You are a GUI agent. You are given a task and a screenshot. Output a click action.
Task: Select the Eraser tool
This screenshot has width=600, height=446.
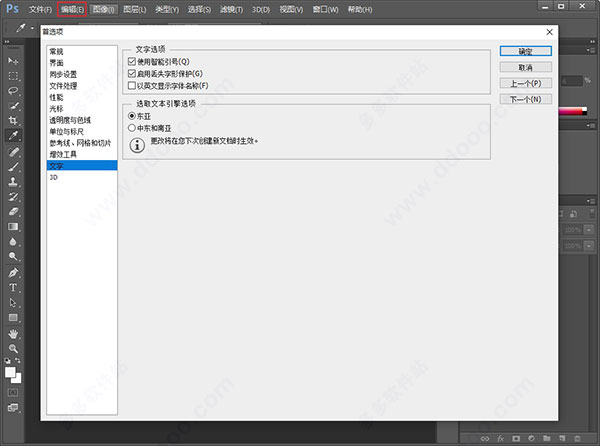[x=13, y=212]
